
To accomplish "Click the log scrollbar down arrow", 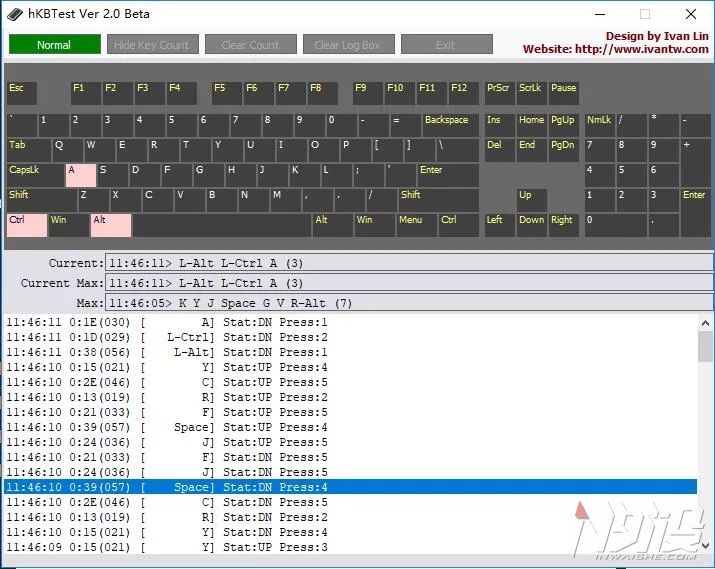I will click(x=705, y=545).
